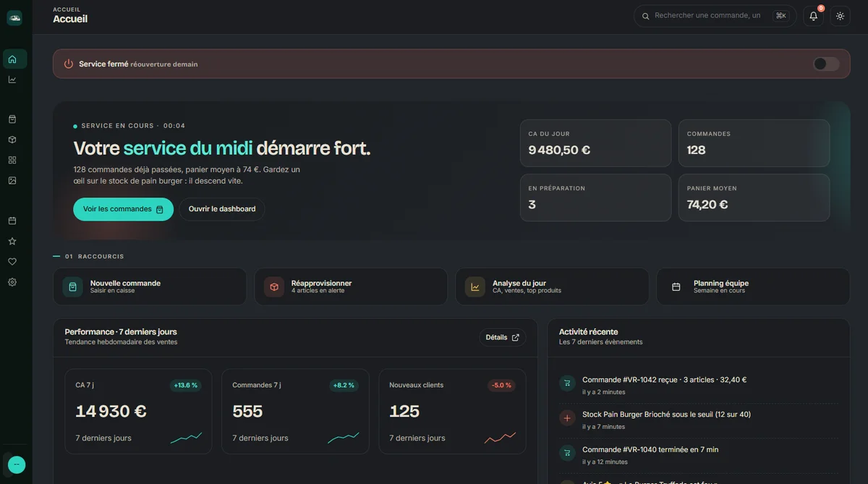Open the En préparation card
The image size is (868, 484).
[x=595, y=198]
